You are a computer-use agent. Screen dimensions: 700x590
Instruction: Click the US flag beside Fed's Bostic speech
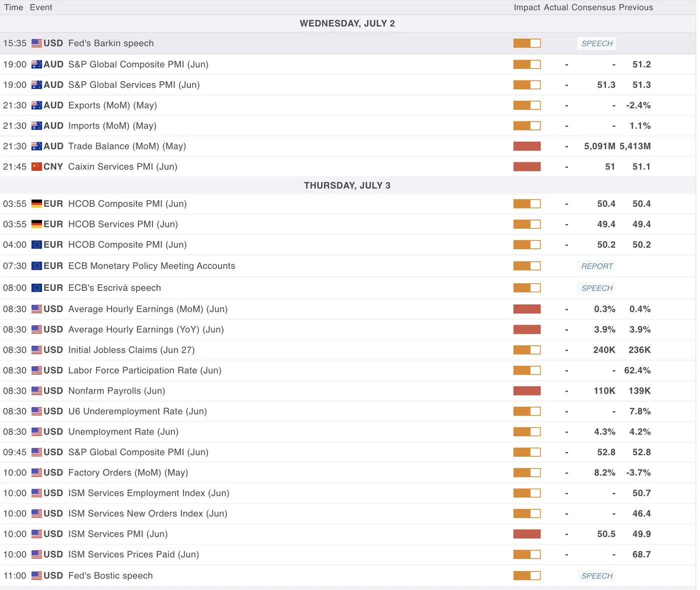pyautogui.click(x=36, y=576)
